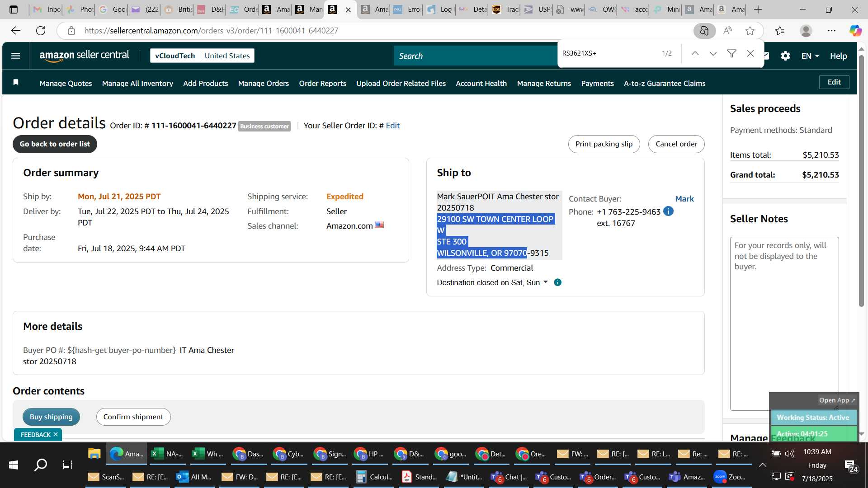Click the browser back arrow

(16, 31)
